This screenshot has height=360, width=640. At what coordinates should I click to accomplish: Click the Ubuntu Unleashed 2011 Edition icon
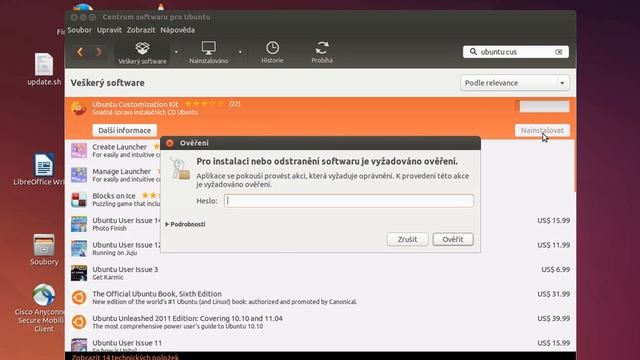(79, 322)
